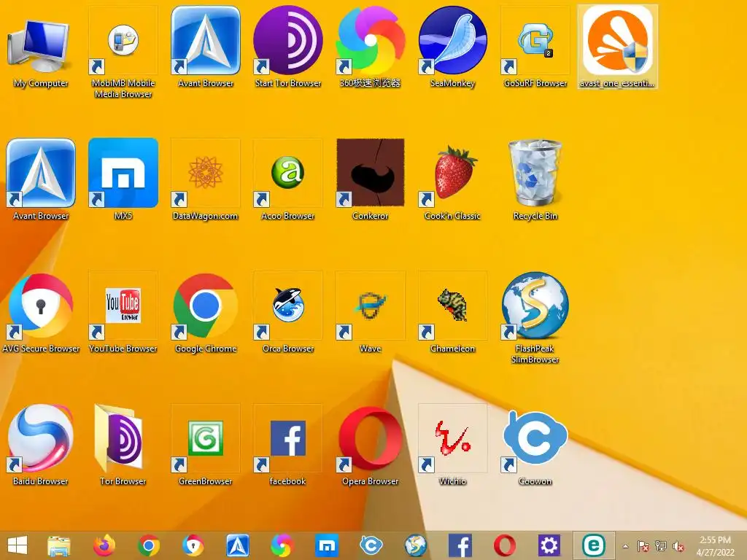Open My Computer desktop icon
747x560 pixels.
coord(41,46)
